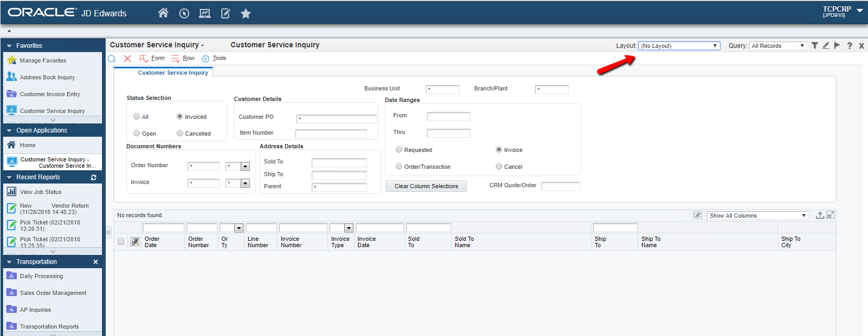Select the Order/Transaction date radio button
This screenshot has height=336, width=868.
(x=399, y=167)
